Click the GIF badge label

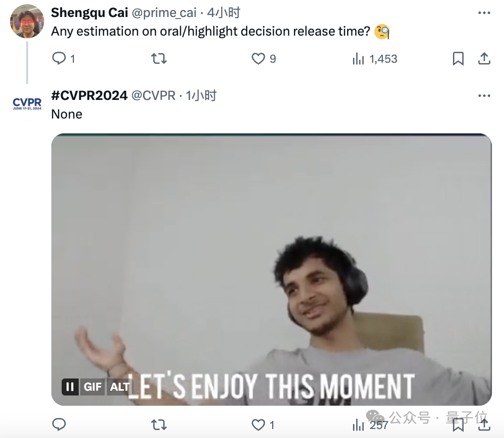[x=93, y=386]
